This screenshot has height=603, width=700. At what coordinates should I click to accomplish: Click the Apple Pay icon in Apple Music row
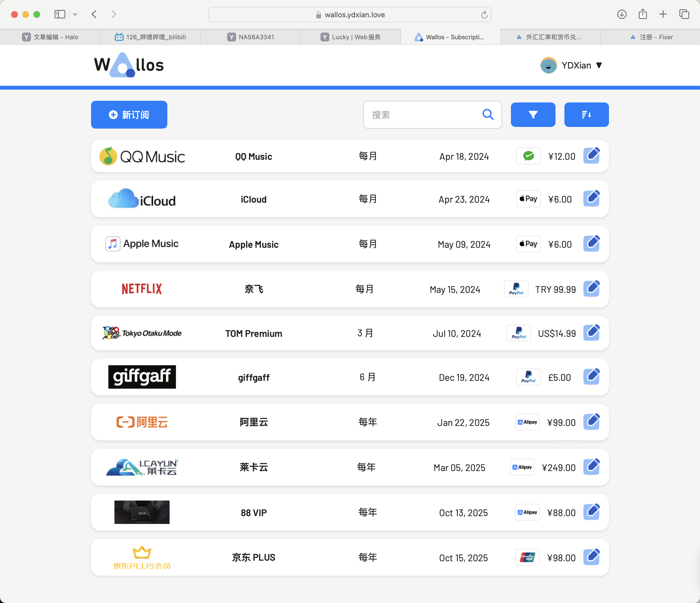(x=528, y=244)
